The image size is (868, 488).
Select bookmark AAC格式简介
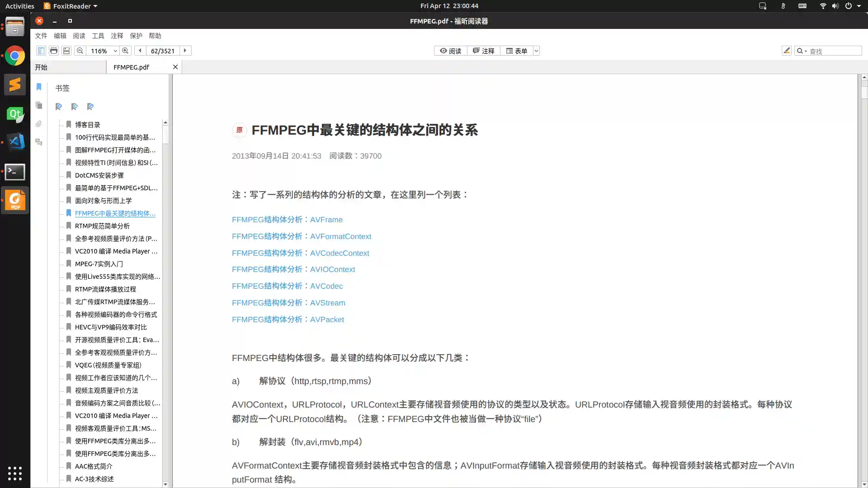(94, 466)
